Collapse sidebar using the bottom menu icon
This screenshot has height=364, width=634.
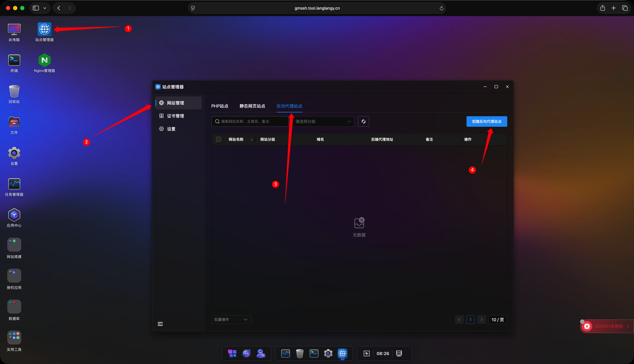pyautogui.click(x=160, y=324)
